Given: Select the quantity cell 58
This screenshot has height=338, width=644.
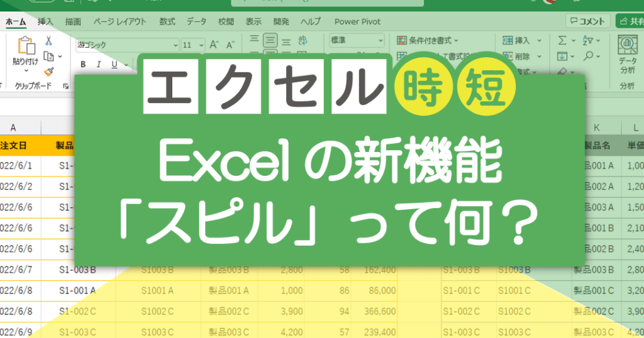Looking at the screenshot, I should tap(328, 270).
